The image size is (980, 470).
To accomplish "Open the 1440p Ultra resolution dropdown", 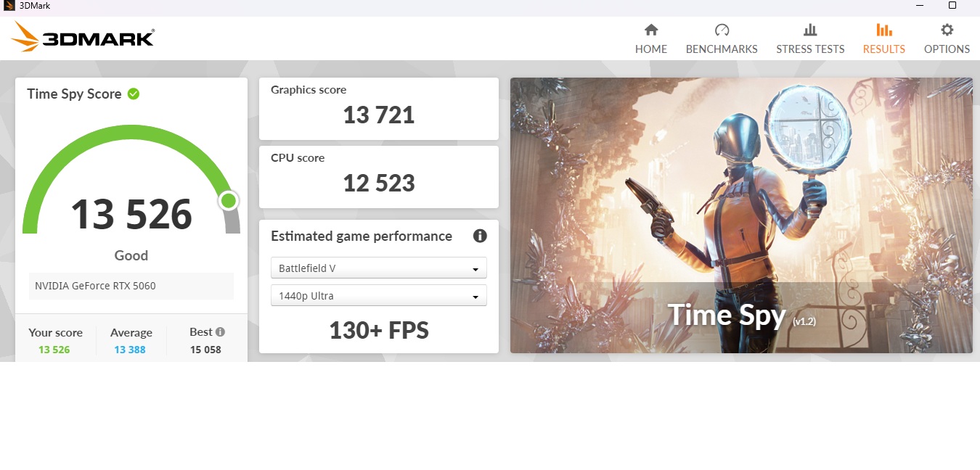I will [378, 296].
